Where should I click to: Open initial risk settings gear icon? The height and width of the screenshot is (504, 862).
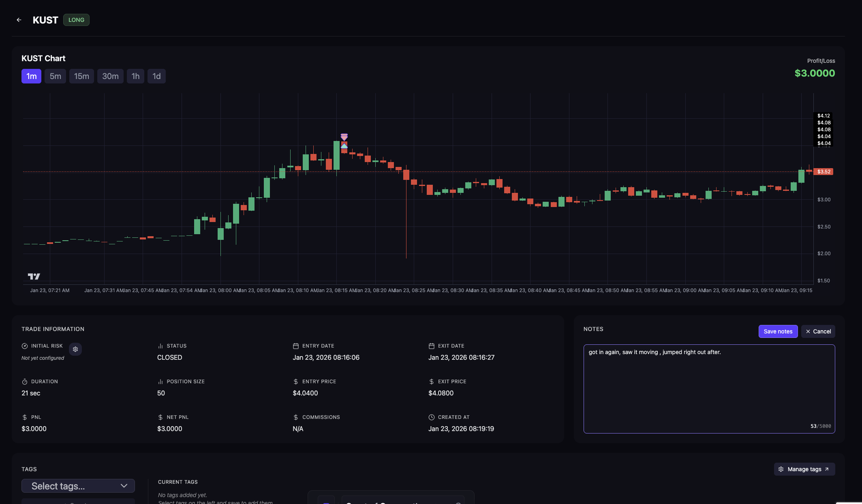click(x=75, y=349)
